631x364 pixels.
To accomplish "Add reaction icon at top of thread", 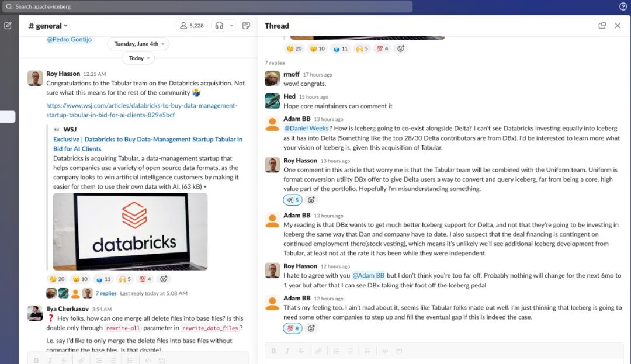I will (400, 48).
